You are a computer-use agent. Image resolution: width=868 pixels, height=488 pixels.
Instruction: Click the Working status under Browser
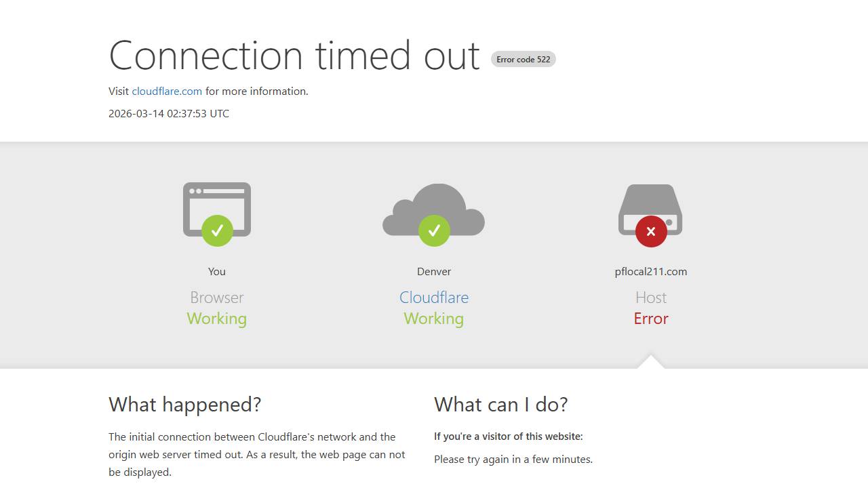[217, 319]
